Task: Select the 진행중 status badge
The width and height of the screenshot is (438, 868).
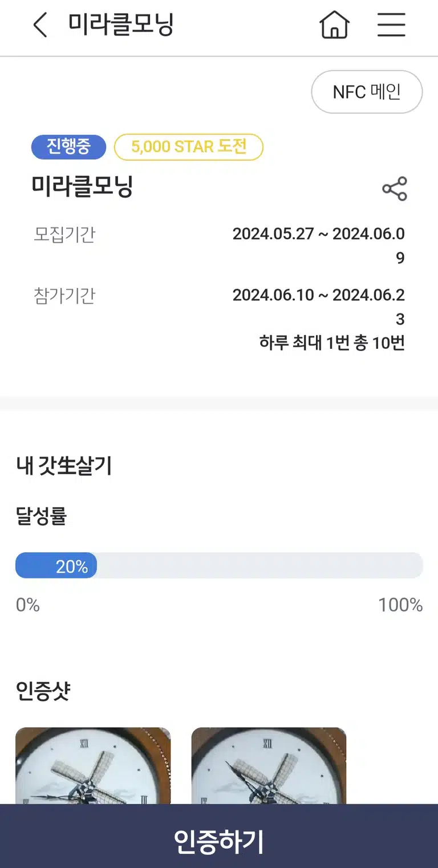Action: (68, 147)
